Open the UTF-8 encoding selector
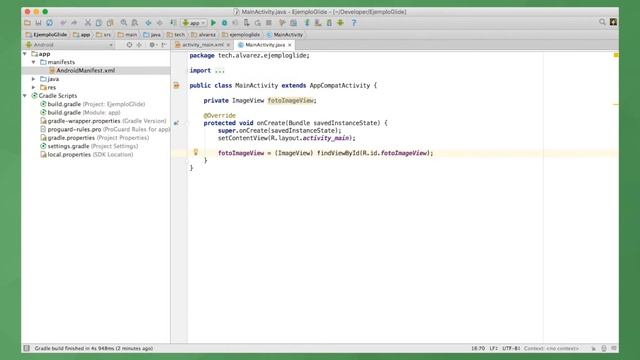The width and height of the screenshot is (640, 360). [x=511, y=348]
